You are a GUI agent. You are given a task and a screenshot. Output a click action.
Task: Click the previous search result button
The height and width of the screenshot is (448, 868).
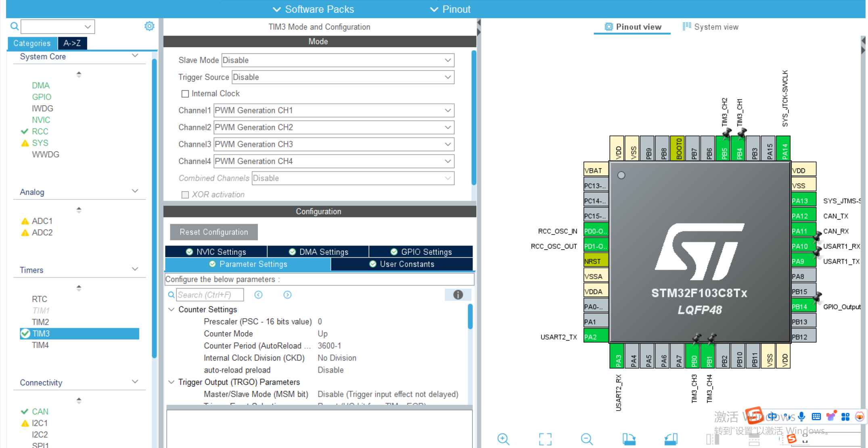click(x=258, y=295)
